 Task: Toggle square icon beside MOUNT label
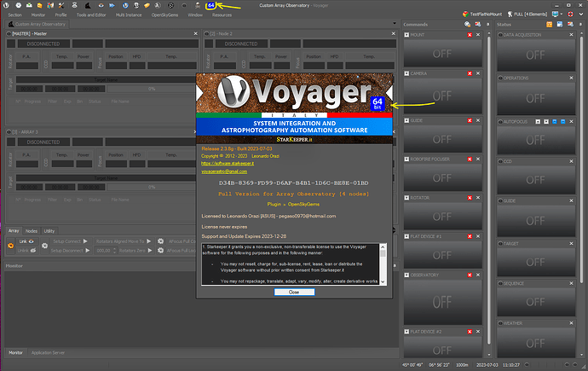[406, 35]
